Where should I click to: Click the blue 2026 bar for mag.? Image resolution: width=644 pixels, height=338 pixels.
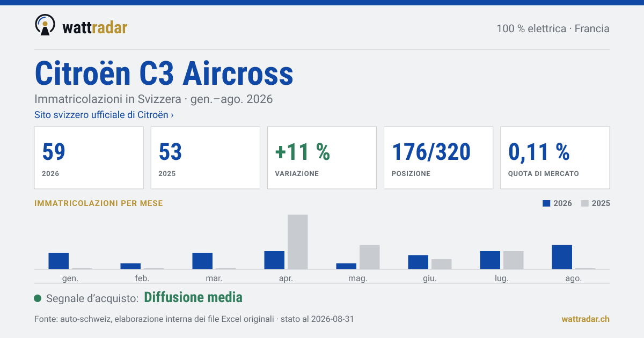(x=346, y=266)
